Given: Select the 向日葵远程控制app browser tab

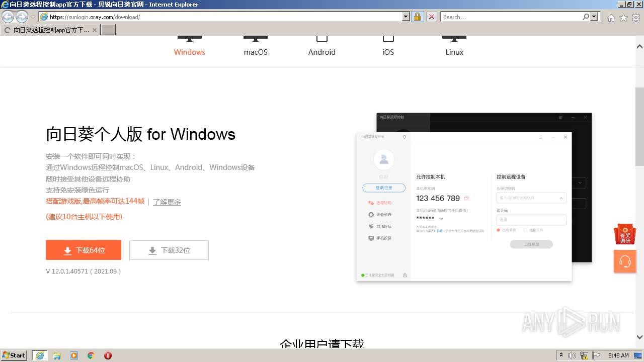Looking at the screenshot, I should click(50, 30).
